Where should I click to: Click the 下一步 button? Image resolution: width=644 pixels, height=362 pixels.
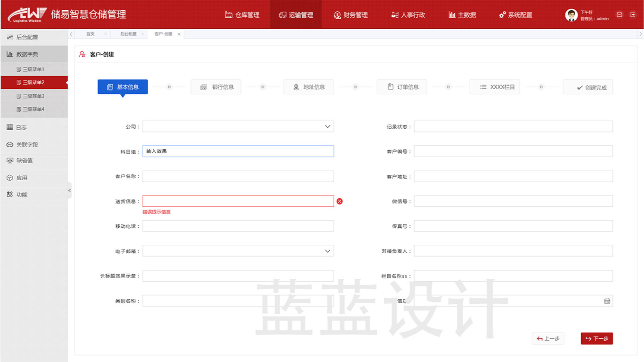point(597,338)
